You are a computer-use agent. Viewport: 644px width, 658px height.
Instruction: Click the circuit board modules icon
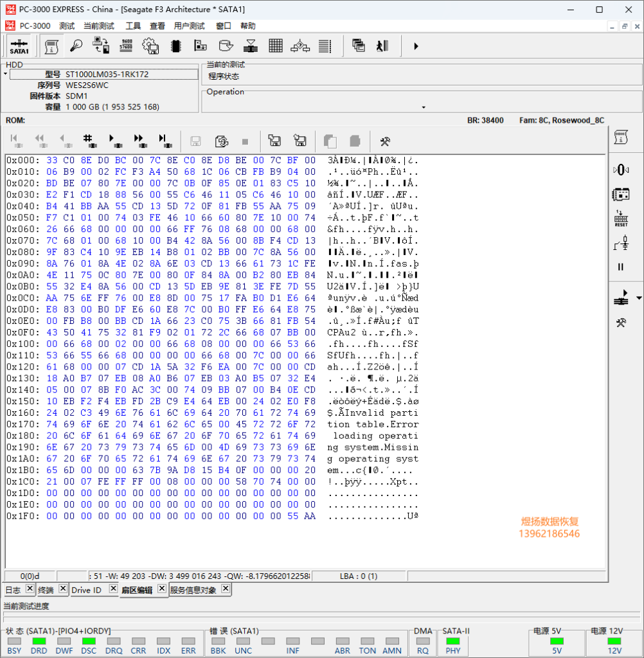click(x=201, y=46)
